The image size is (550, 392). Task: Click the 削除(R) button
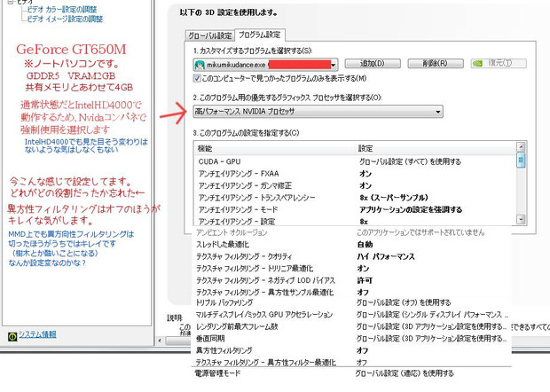tap(436, 64)
